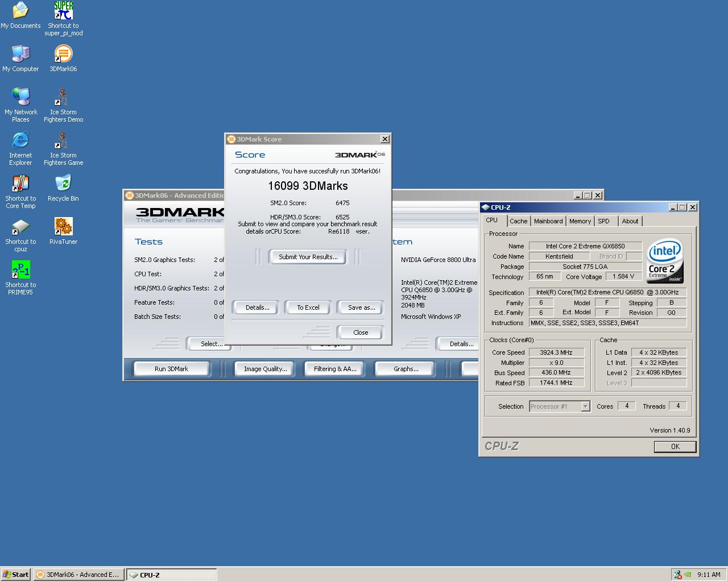Click the Multiplier x 9.0 value
728x582 pixels.
pos(556,363)
